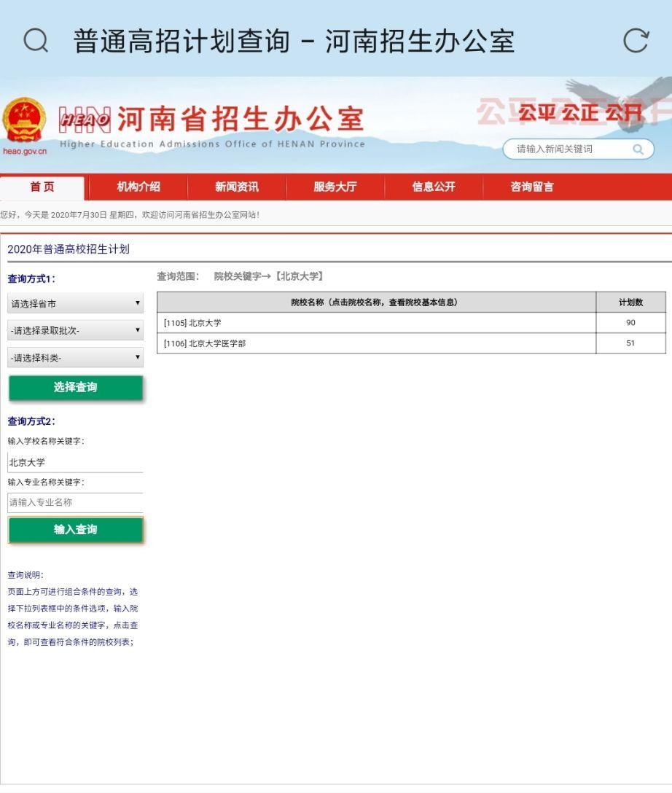This screenshot has height=793, width=672.
Task: Click the green 选择查询 button
Action: (x=75, y=388)
